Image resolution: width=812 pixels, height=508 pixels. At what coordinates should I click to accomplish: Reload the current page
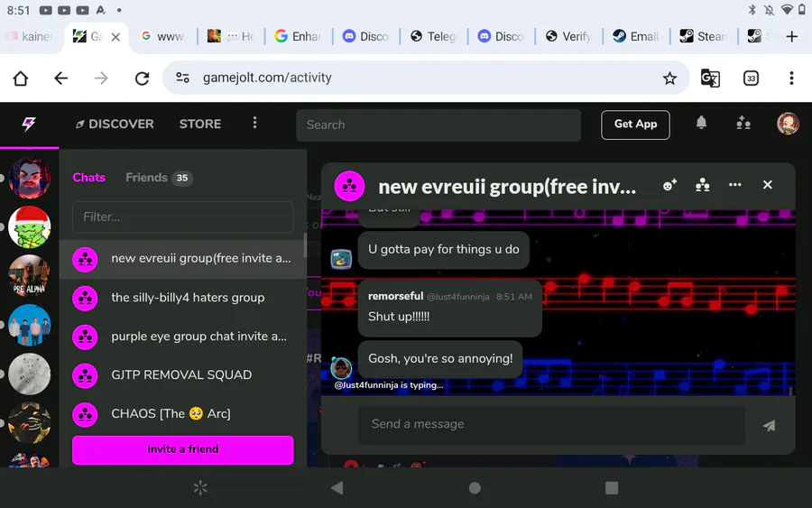(x=142, y=79)
